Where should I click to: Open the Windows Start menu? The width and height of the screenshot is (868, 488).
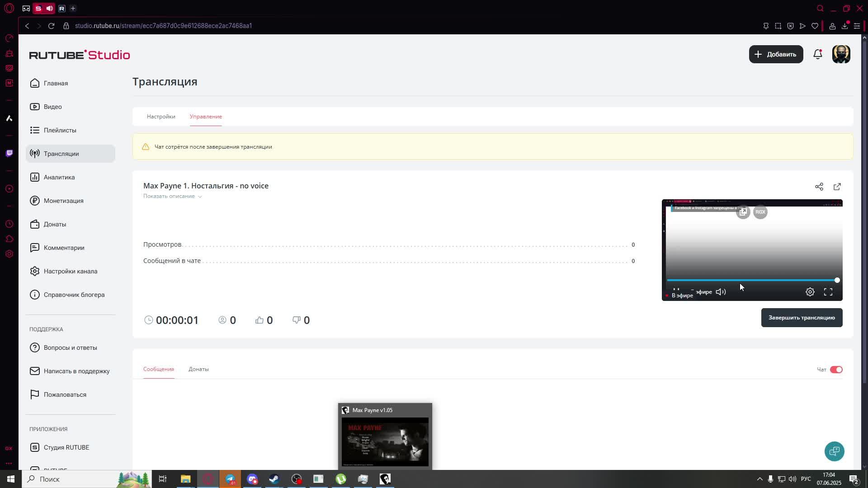click(11, 479)
